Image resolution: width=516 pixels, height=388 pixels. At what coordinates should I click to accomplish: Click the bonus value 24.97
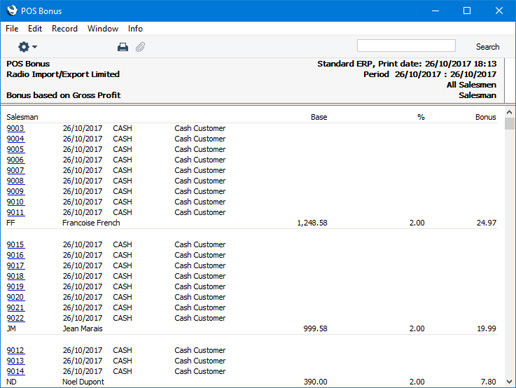click(x=486, y=223)
